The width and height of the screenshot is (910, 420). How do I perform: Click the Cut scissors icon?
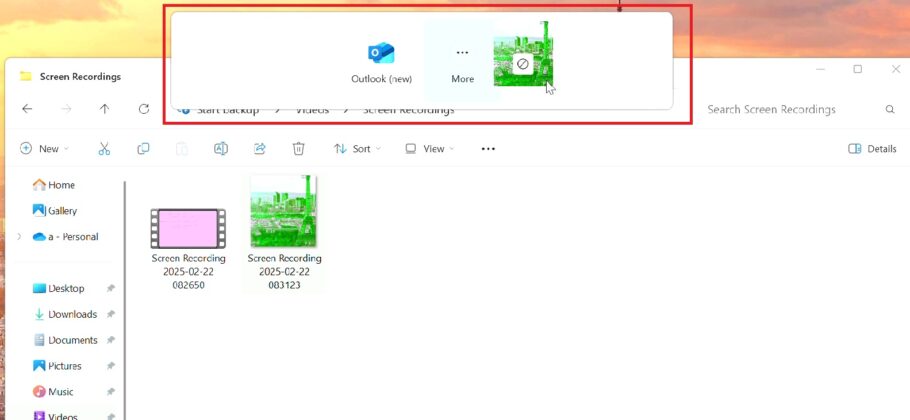(104, 149)
